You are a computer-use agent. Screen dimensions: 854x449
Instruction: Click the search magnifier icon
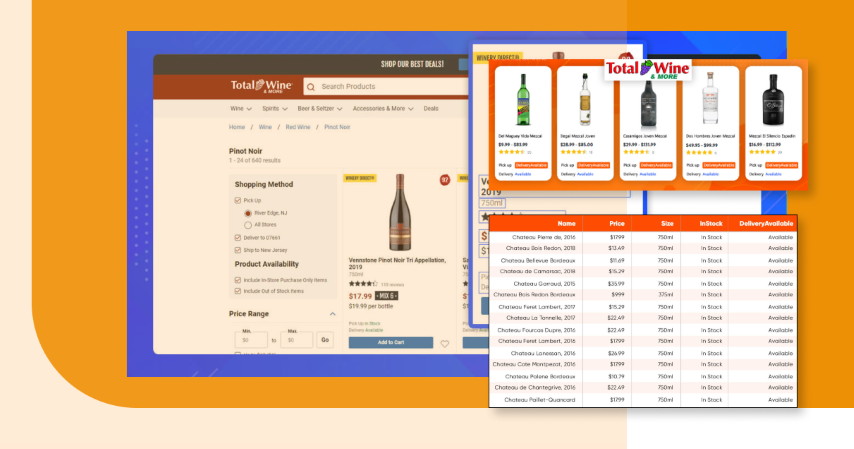[311, 87]
